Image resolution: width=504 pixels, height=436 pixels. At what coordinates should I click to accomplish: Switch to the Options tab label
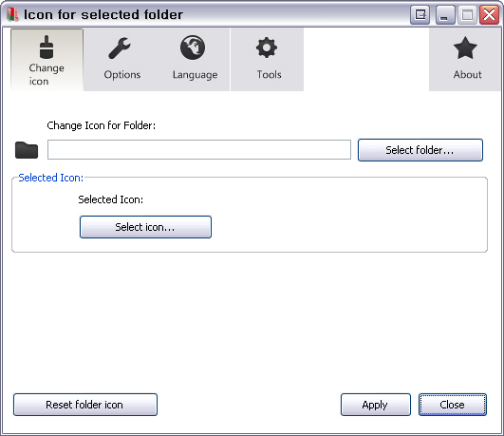pos(122,75)
